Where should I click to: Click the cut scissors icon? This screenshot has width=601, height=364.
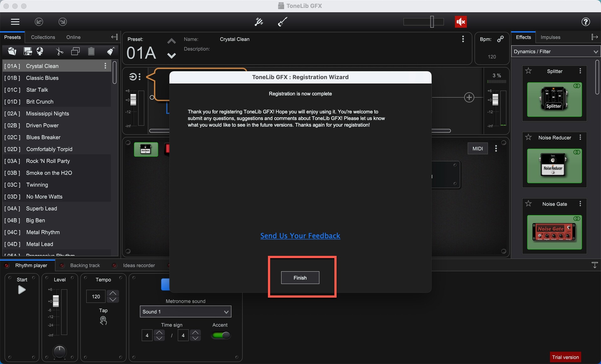tap(59, 51)
